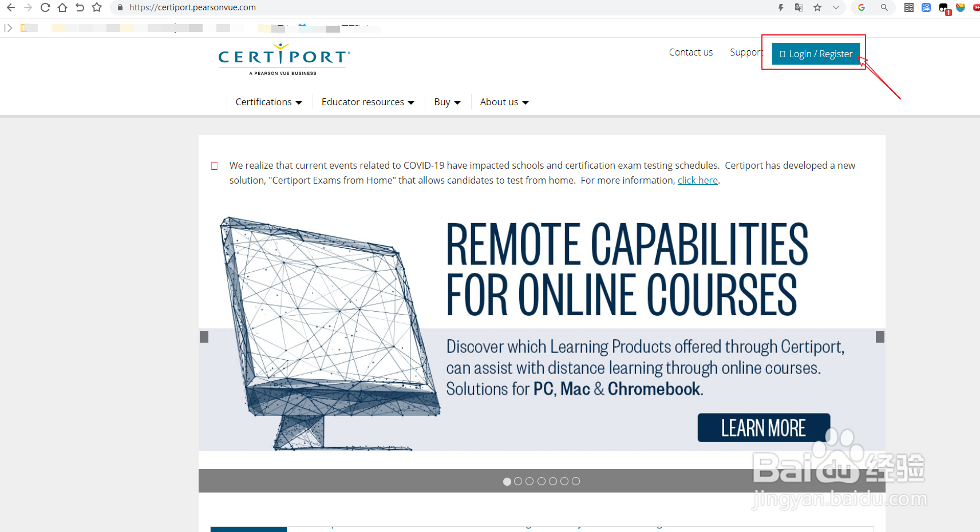Screen dimensions: 980x532
Task: Expand the Certifications menu
Action: tap(268, 102)
